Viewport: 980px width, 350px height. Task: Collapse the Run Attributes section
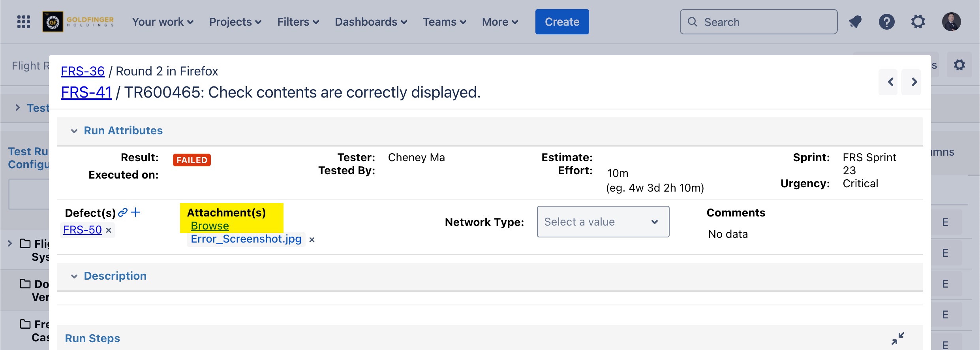tap(74, 131)
